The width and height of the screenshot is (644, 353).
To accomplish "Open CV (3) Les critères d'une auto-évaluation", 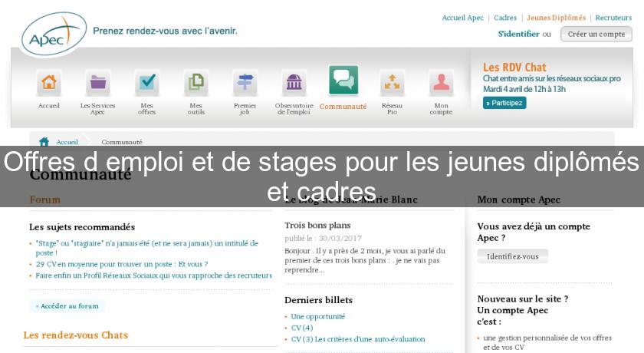I will [x=358, y=339].
